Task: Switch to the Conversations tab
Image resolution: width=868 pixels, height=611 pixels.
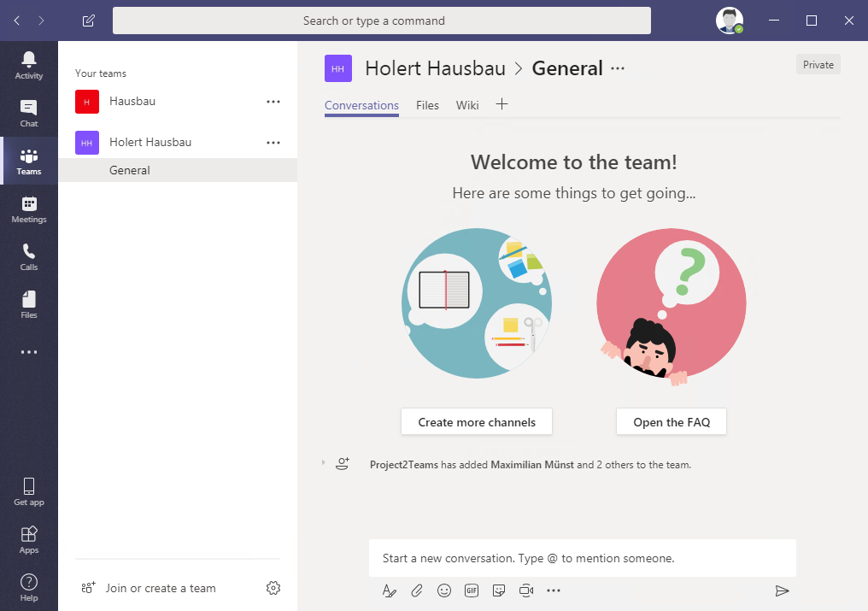Action: click(x=361, y=105)
